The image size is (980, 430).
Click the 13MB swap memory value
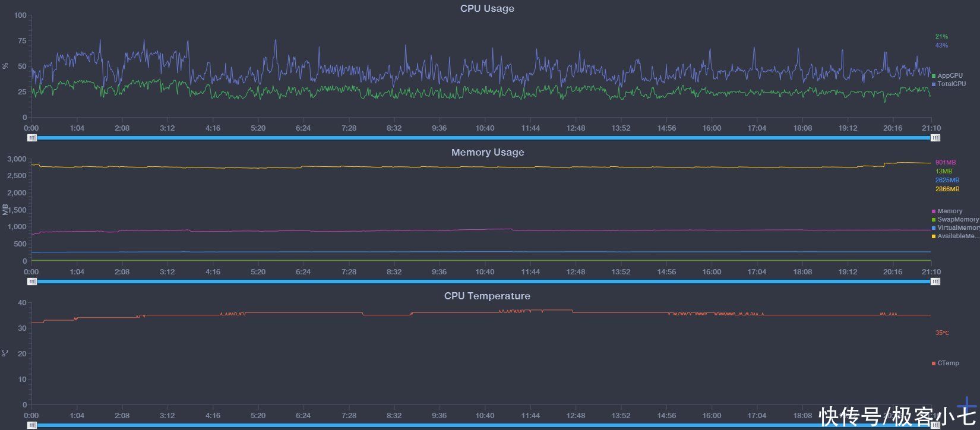pyautogui.click(x=943, y=171)
